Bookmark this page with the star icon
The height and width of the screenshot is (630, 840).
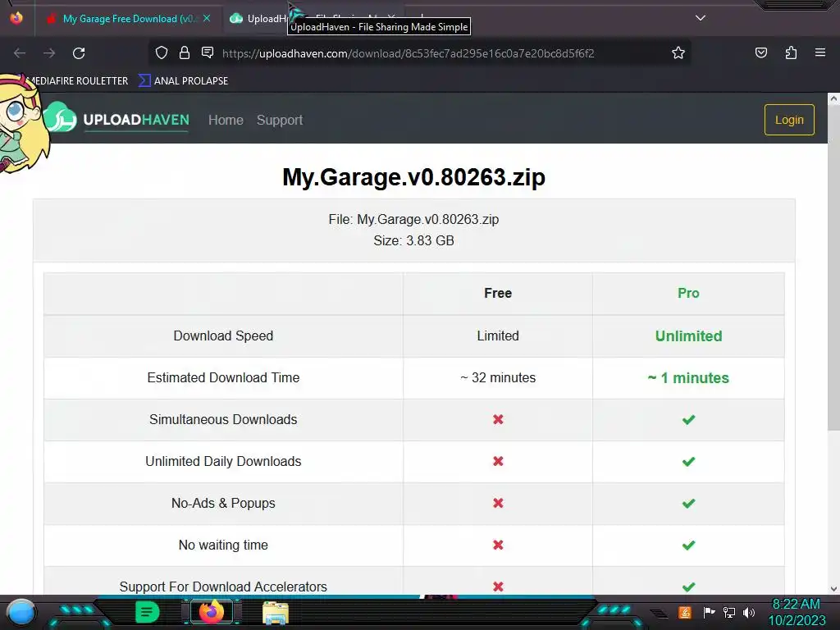pos(678,52)
